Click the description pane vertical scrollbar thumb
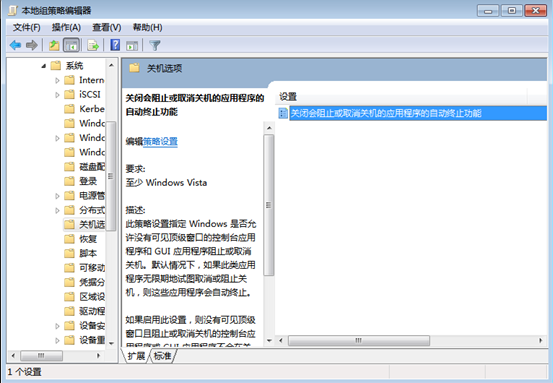553x383 pixels. pos(269,205)
